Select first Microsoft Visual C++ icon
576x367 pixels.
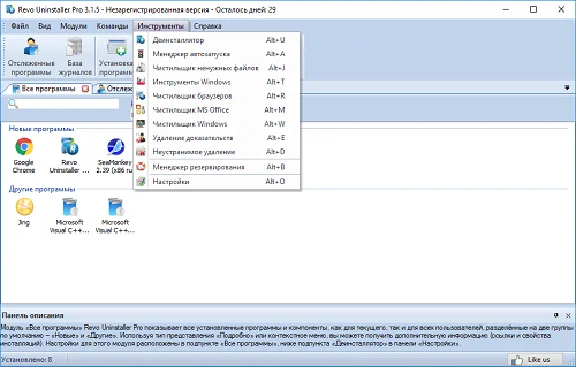click(x=69, y=216)
